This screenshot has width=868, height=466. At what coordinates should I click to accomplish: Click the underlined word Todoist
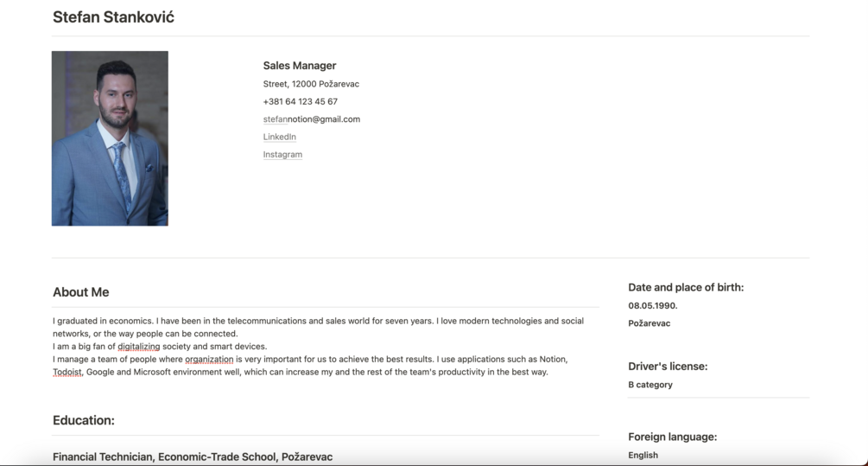click(67, 372)
